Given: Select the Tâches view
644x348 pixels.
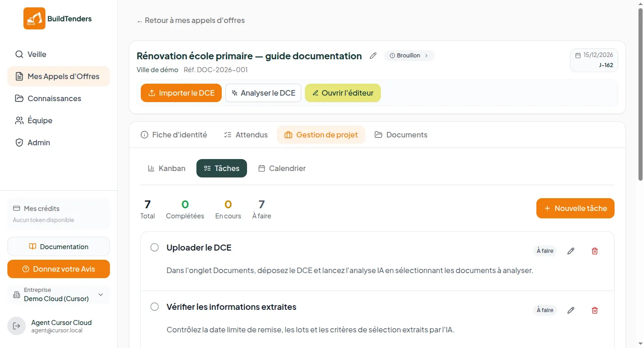Looking at the screenshot, I should [222, 168].
